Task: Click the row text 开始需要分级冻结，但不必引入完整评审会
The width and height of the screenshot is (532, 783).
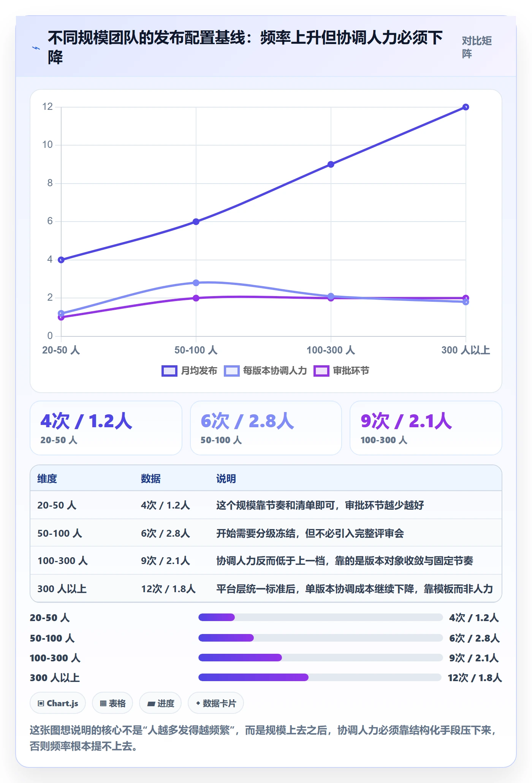Action: (x=310, y=533)
